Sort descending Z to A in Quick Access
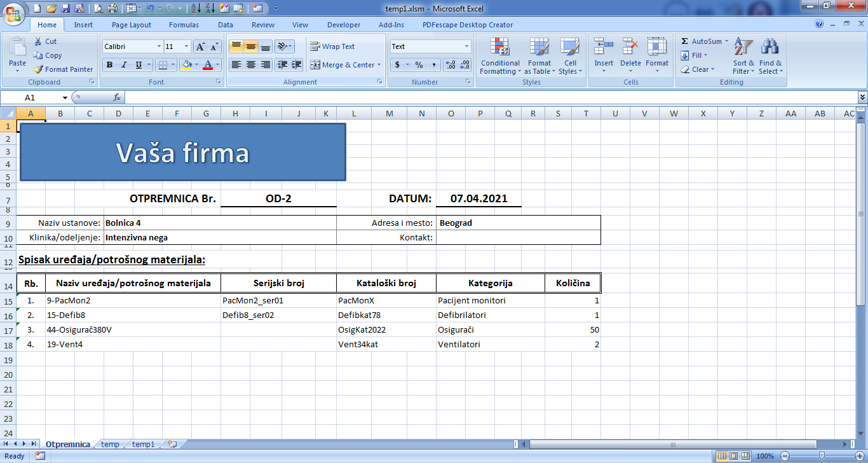868x463 pixels. [x=210, y=8]
